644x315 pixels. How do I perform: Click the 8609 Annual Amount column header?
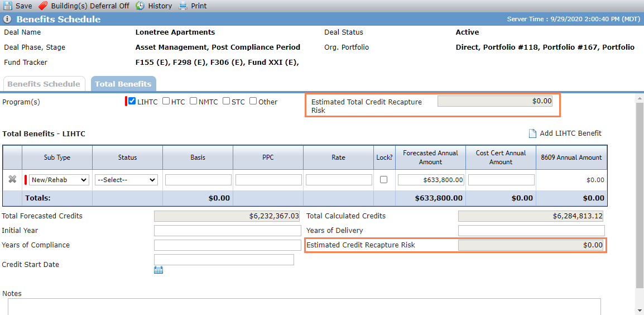tap(571, 157)
